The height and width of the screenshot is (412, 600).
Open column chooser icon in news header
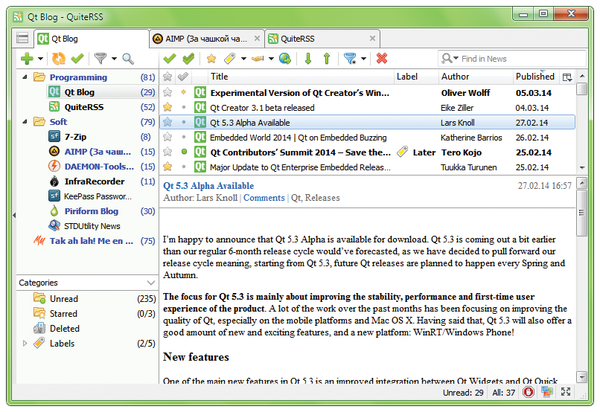point(567,77)
